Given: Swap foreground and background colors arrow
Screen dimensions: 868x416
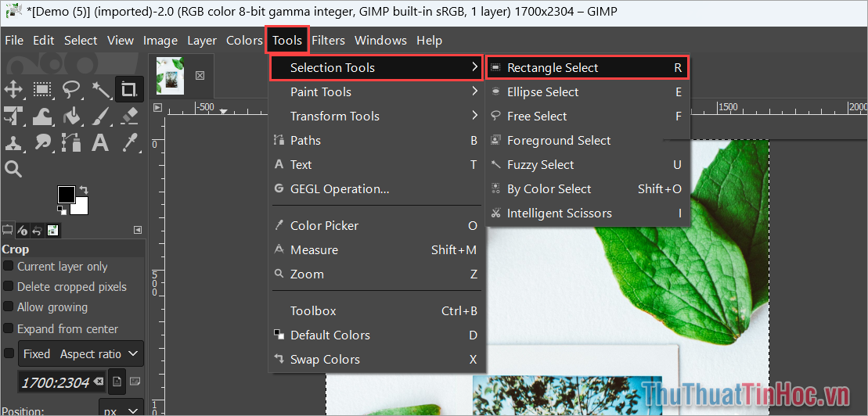Looking at the screenshot, I should pyautogui.click(x=85, y=190).
